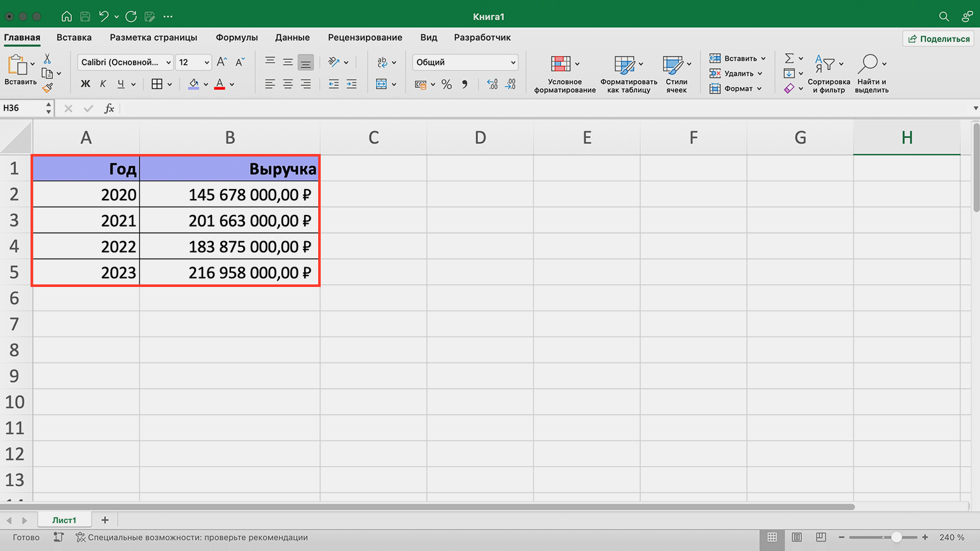Increase font size with the larger A

pyautogui.click(x=221, y=62)
